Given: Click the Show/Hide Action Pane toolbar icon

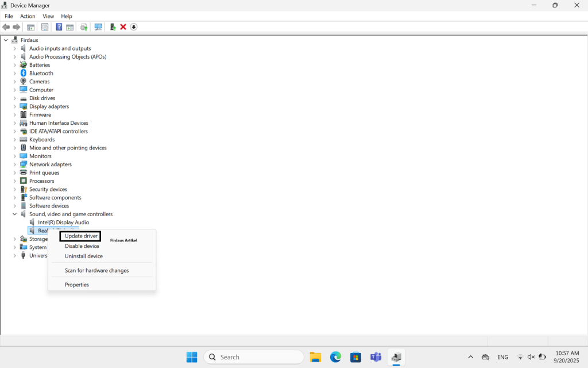Looking at the screenshot, I should click(69, 27).
